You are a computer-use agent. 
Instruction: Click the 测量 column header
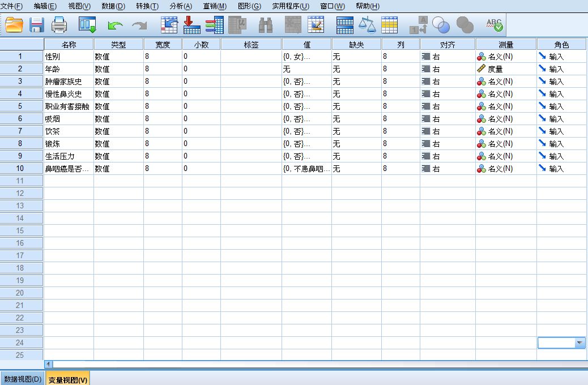tap(506, 44)
